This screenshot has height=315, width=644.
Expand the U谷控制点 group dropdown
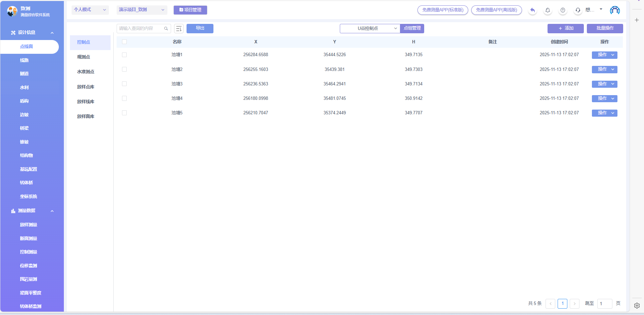(370, 29)
